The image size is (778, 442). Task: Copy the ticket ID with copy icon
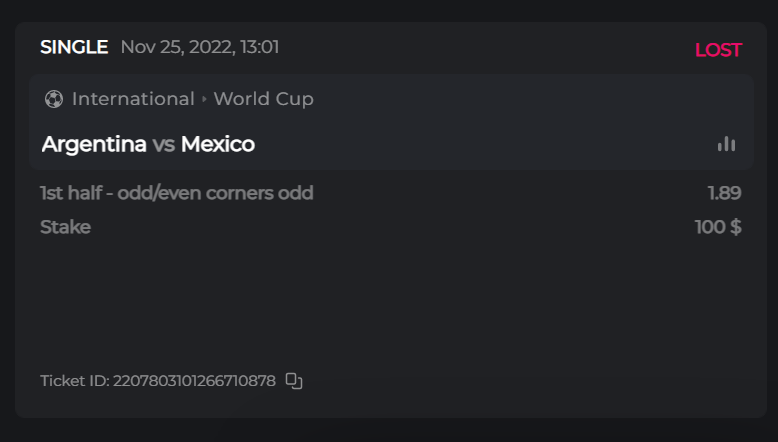tap(294, 380)
